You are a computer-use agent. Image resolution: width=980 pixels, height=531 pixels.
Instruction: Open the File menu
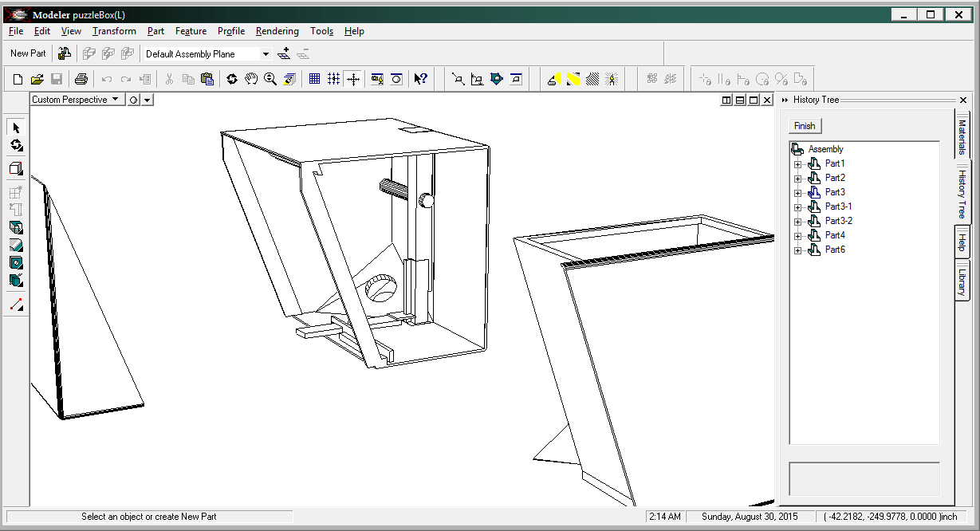point(16,31)
